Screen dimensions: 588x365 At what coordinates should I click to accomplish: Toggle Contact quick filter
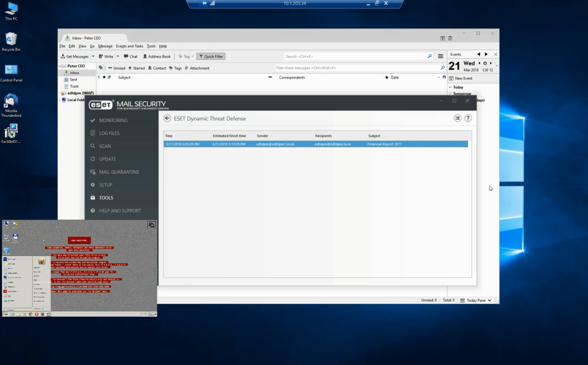tap(157, 68)
